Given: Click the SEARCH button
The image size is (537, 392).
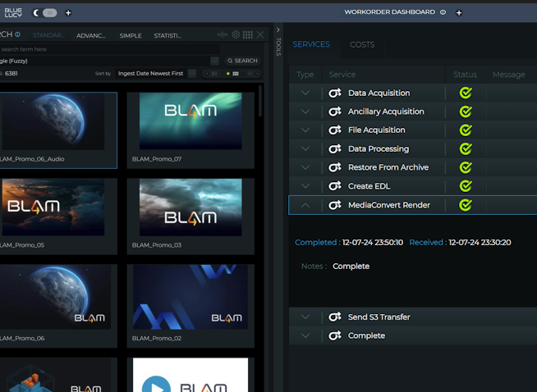Looking at the screenshot, I should tap(242, 61).
